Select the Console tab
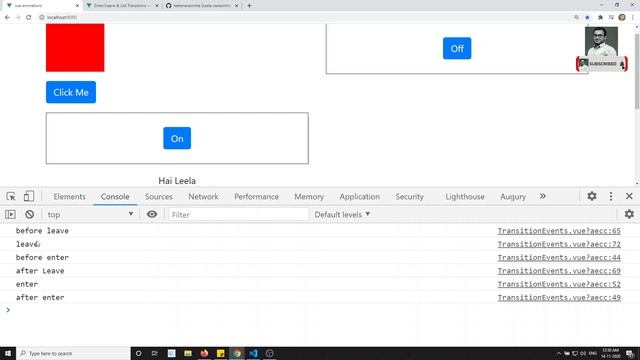The image size is (640, 360). click(115, 197)
